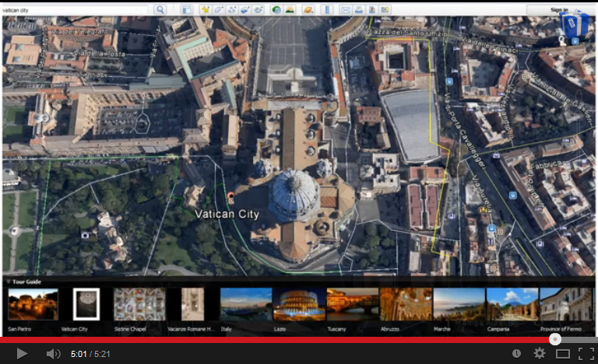Click the blue gift box icon
This screenshot has height=364, width=598.
tap(574, 23)
